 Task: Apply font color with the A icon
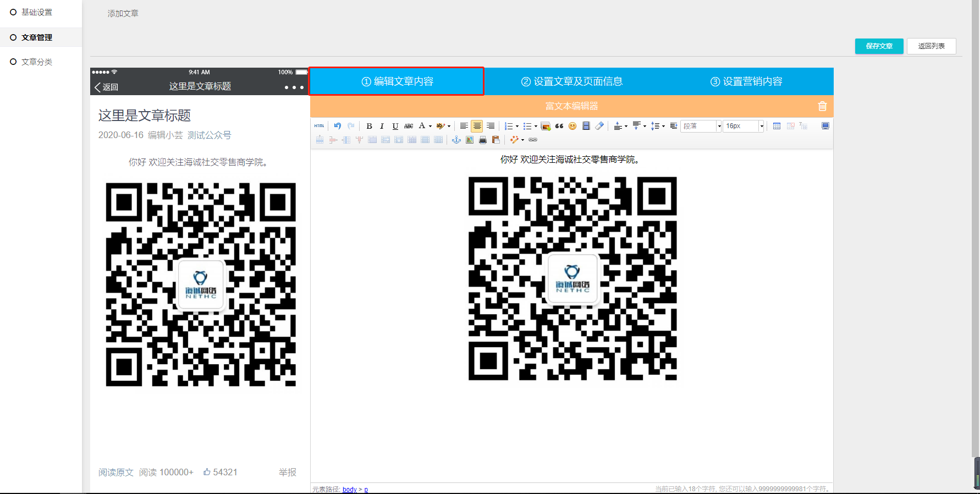coord(422,126)
